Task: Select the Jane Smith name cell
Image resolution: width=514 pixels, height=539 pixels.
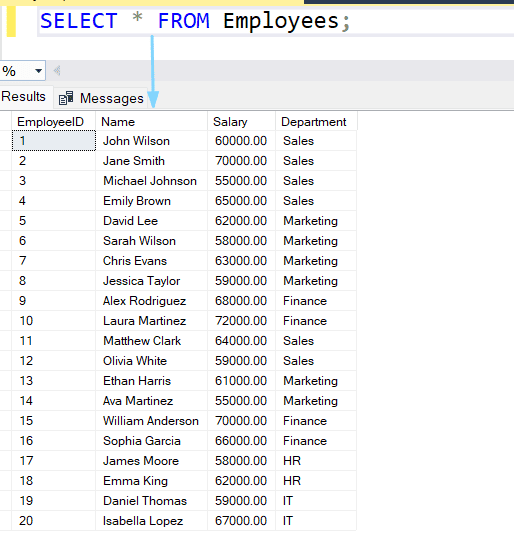Action: point(152,161)
